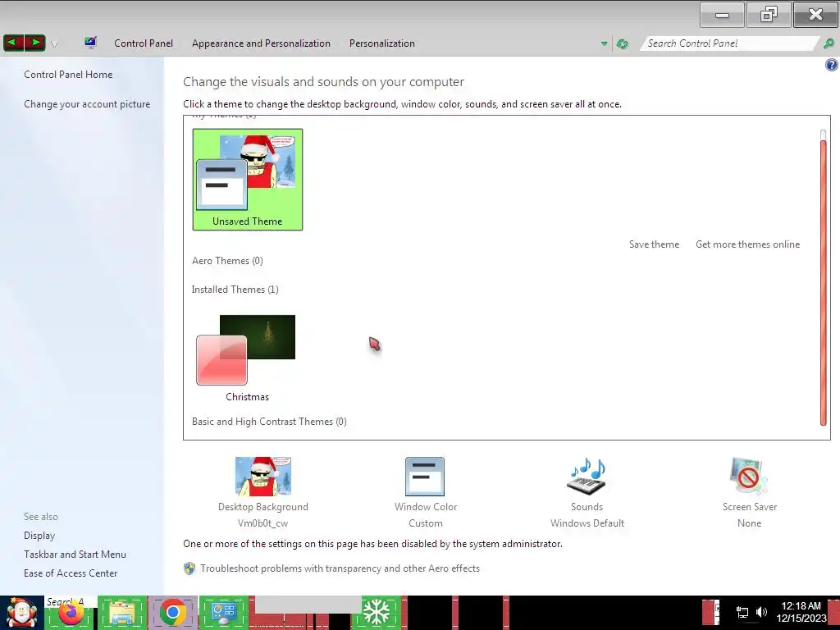Open Help via the blue question icon

click(x=832, y=66)
